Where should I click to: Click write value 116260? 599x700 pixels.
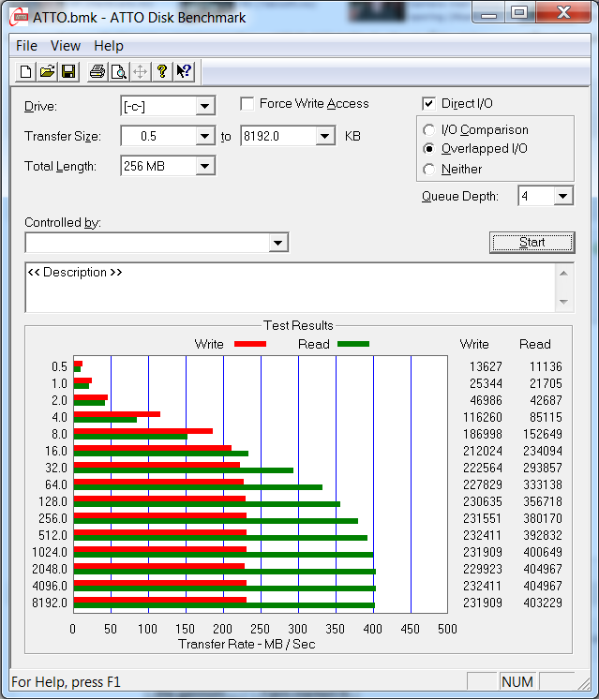click(483, 417)
